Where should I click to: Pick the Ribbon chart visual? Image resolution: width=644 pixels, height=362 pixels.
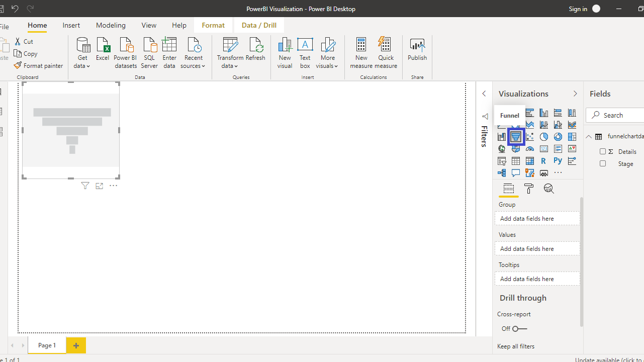(x=572, y=125)
